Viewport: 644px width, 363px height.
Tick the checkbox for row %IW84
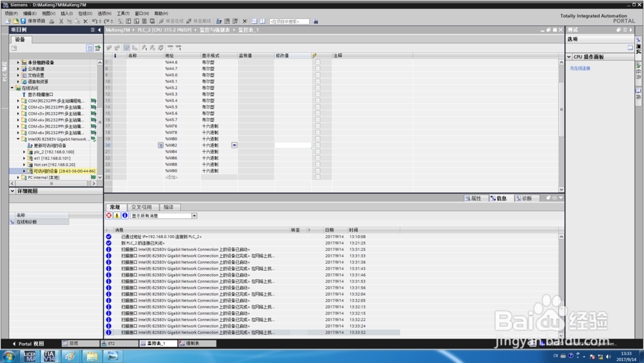pyautogui.click(x=317, y=152)
